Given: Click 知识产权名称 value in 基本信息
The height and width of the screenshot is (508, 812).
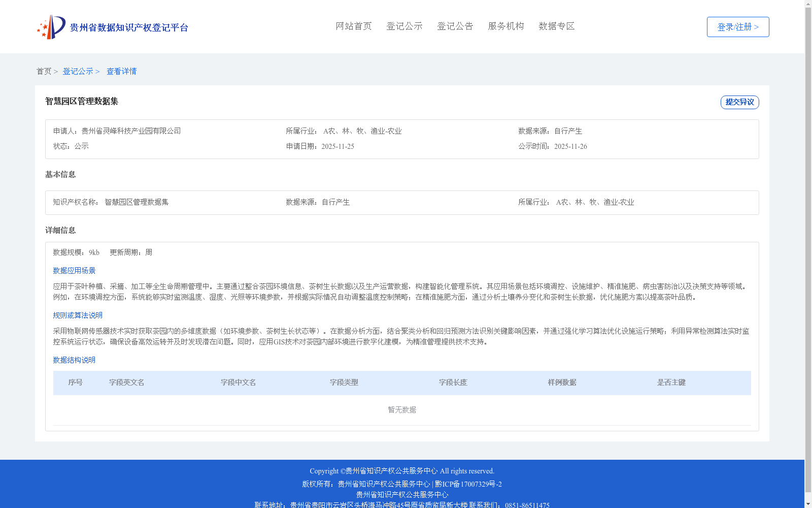Looking at the screenshot, I should [x=137, y=202].
